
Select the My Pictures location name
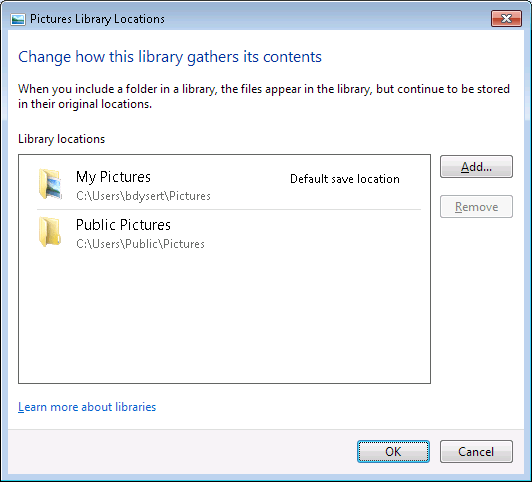click(x=113, y=177)
